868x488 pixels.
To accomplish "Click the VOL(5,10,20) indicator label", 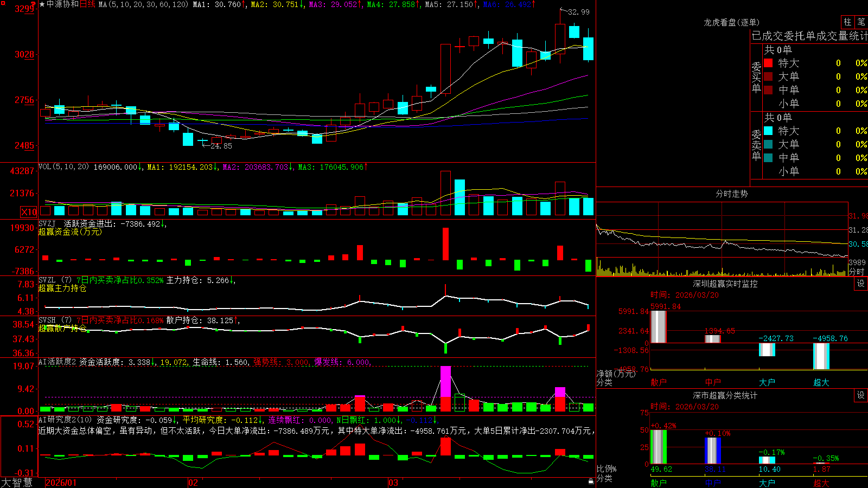I will (x=63, y=167).
